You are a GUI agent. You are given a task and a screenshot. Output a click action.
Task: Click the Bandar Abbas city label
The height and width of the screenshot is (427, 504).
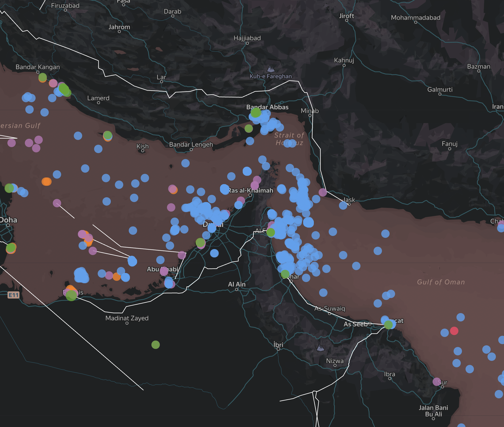coord(267,107)
